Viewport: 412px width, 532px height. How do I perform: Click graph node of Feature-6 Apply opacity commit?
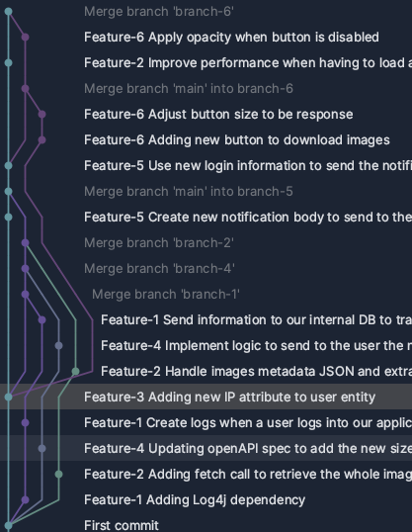25,37
